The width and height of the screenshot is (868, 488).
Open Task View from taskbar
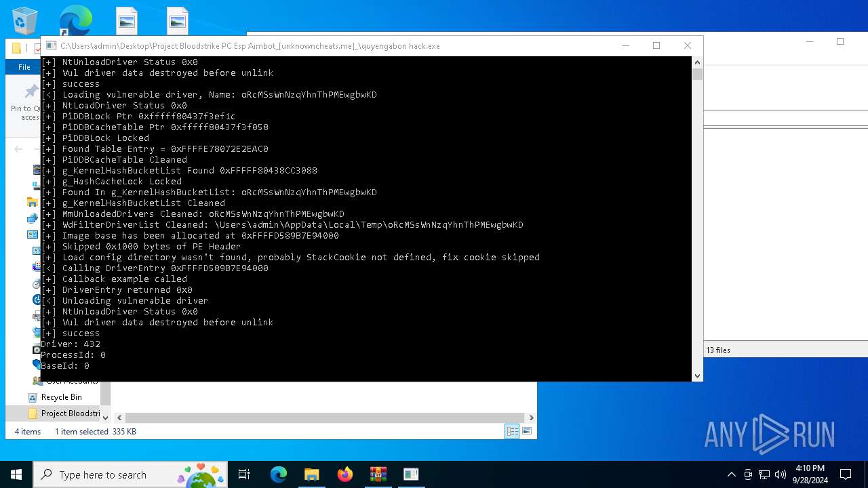pyautogui.click(x=244, y=474)
